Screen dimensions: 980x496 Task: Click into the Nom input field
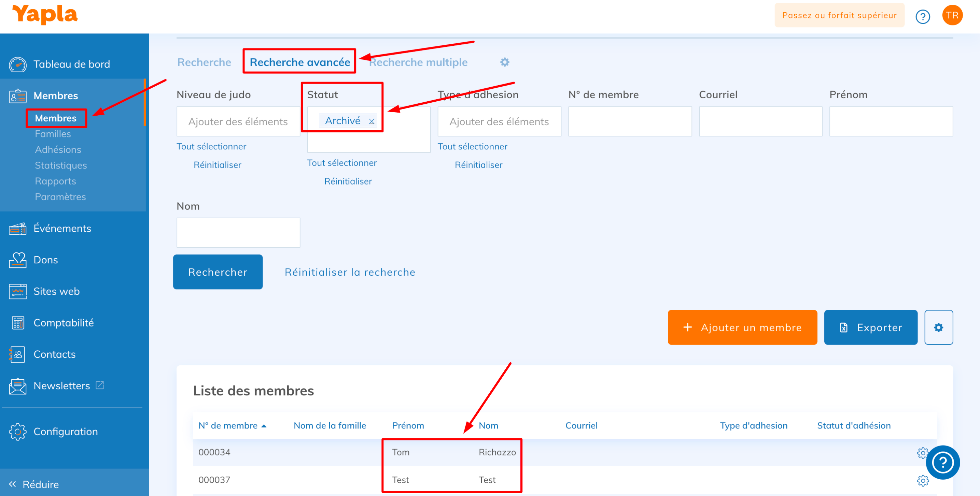(x=238, y=233)
